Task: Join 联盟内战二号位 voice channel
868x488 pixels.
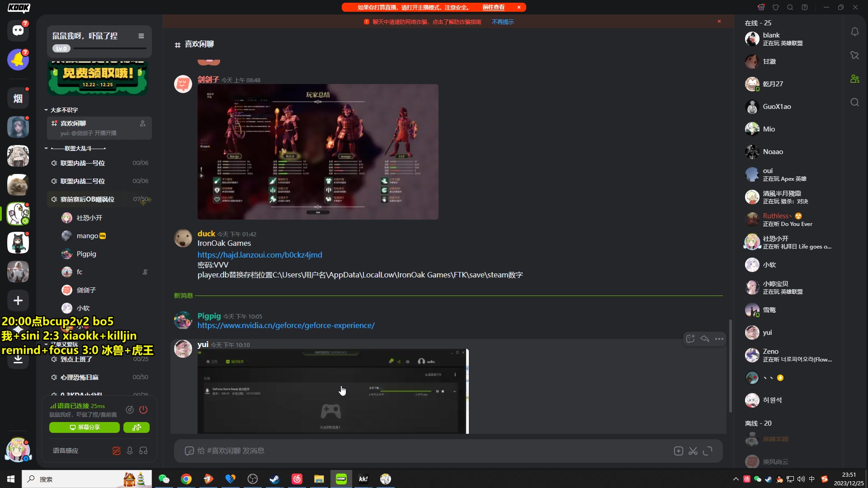Action: [99, 181]
